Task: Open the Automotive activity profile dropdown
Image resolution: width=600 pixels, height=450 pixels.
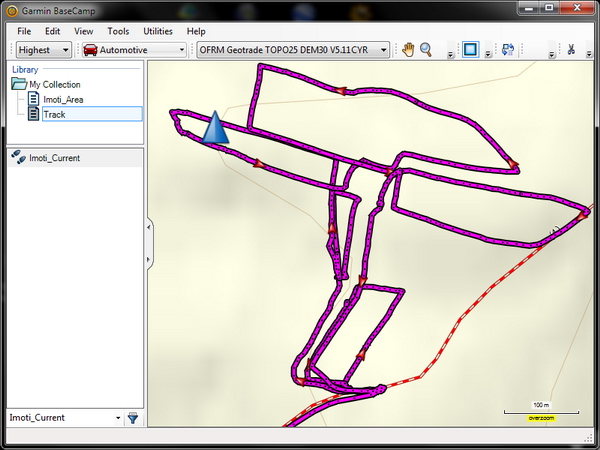Action: click(134, 50)
